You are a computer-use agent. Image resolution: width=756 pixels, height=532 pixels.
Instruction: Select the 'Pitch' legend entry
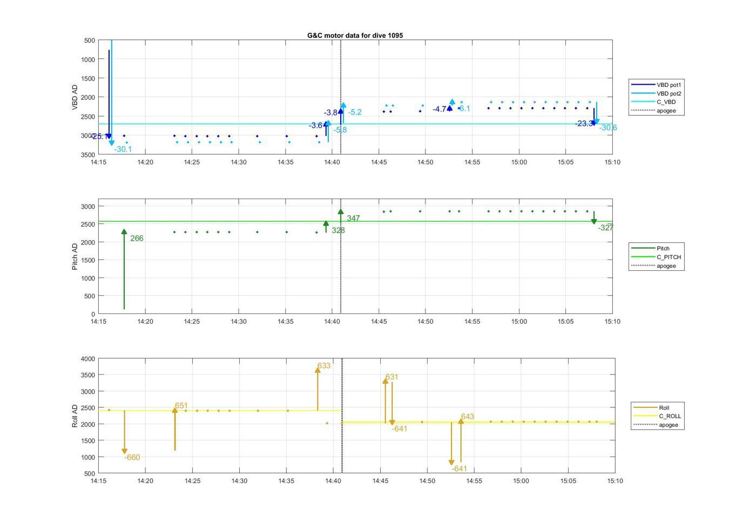tap(651, 248)
